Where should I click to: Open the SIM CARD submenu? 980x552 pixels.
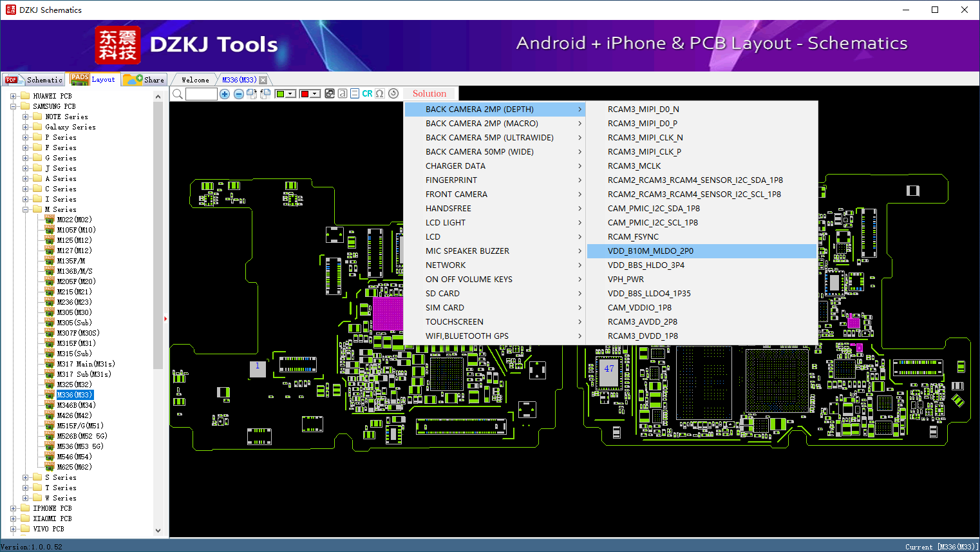point(495,308)
